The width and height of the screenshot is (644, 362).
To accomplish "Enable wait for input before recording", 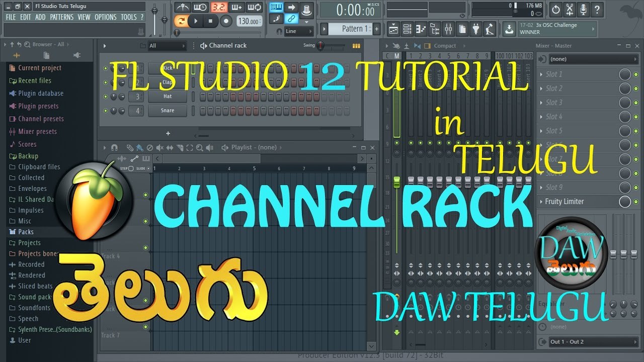I will 200,7.
